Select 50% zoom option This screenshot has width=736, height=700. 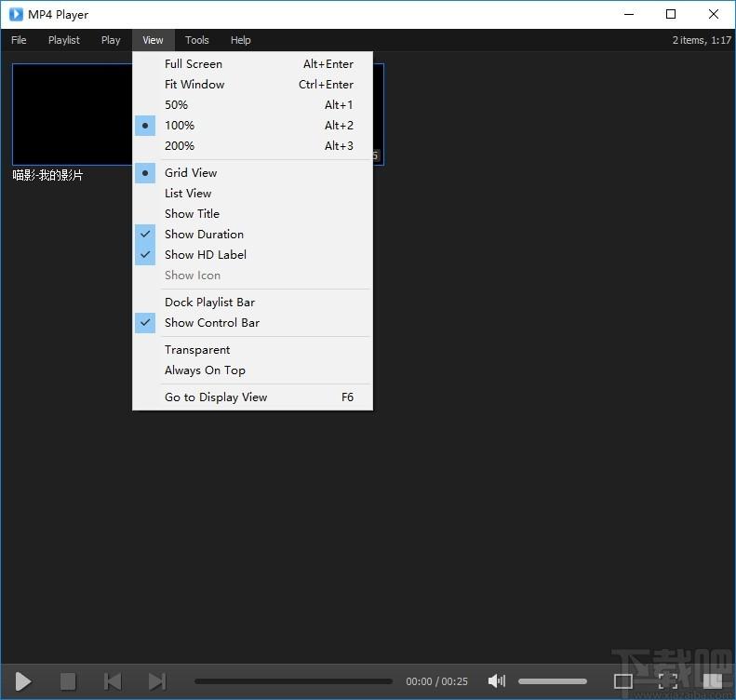pyautogui.click(x=252, y=104)
